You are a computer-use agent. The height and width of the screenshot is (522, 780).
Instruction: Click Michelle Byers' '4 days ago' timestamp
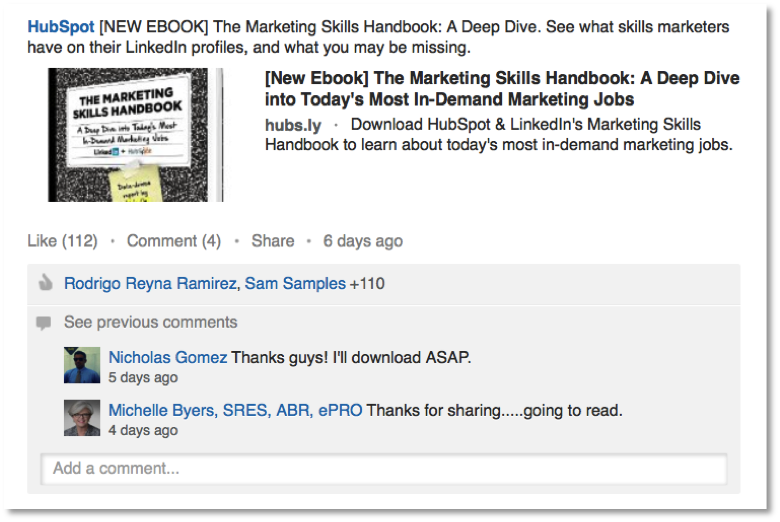(143, 430)
